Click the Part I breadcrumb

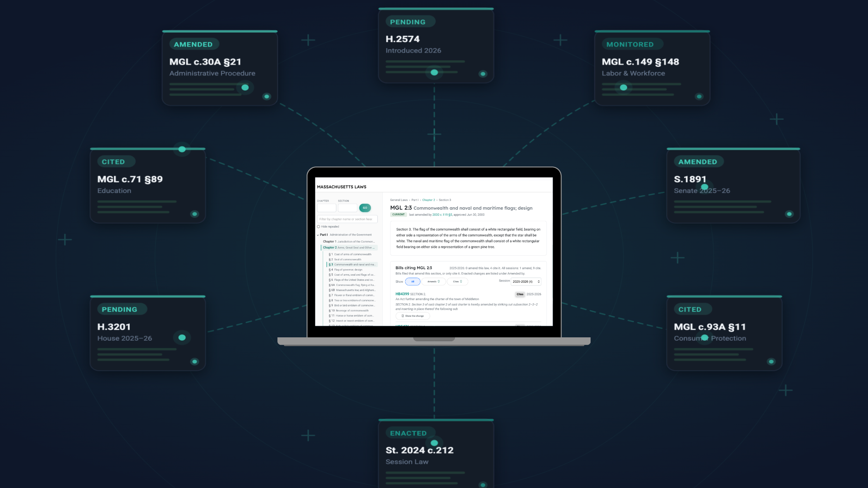415,200
